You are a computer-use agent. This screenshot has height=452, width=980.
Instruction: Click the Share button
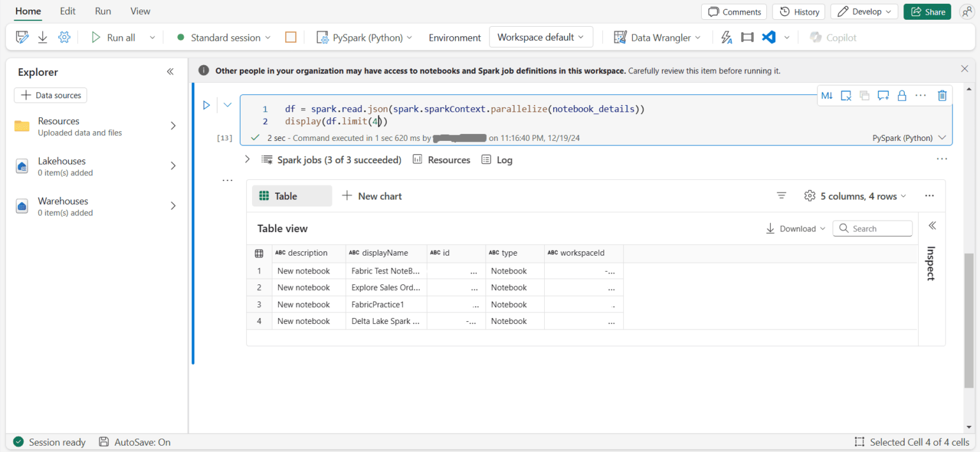[927, 11]
